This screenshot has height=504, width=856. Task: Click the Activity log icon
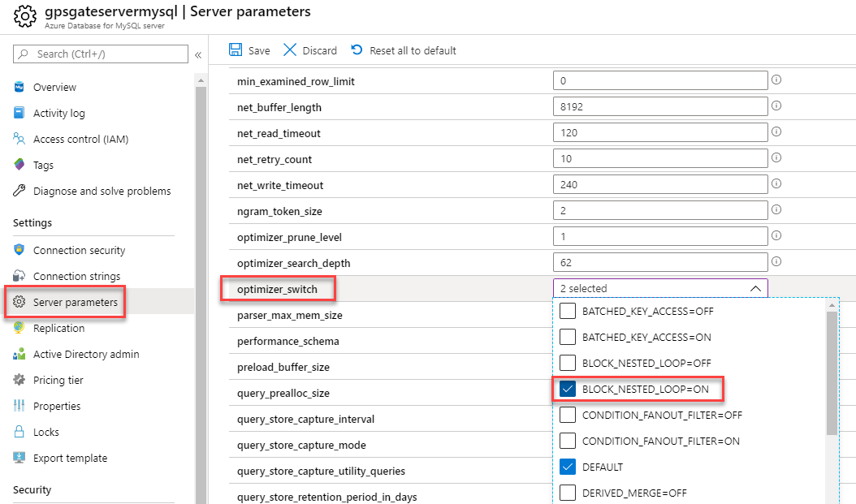click(19, 112)
